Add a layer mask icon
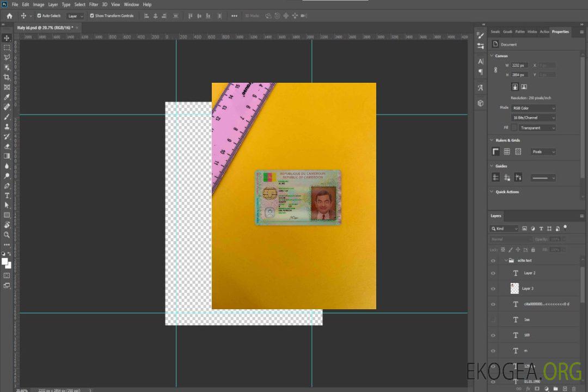588x392 pixels. (537, 389)
